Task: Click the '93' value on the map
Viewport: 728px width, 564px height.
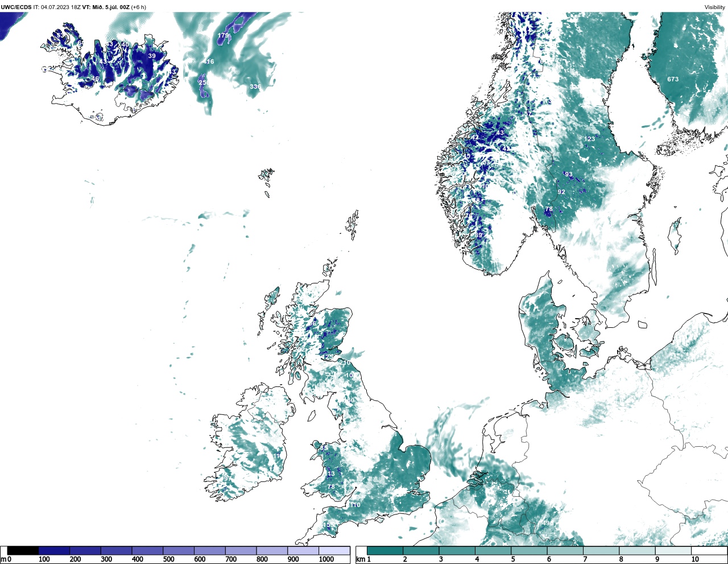Action: [568, 174]
